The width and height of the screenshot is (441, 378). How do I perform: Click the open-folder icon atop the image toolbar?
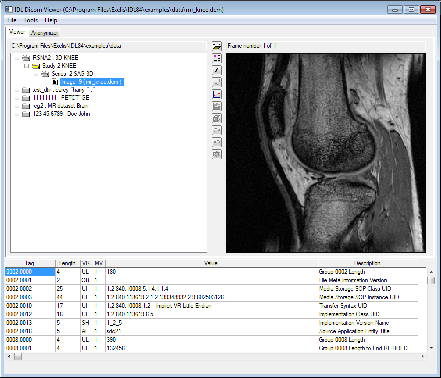217,46
